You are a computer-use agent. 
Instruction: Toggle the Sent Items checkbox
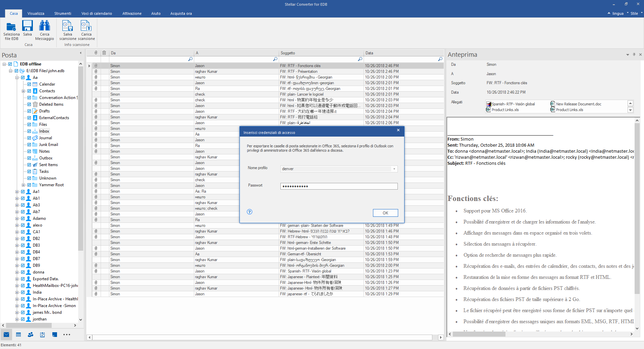coord(29,165)
